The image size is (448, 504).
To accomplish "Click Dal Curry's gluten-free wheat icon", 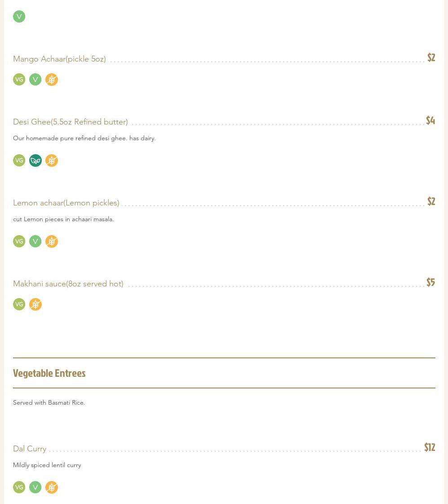I will (52, 487).
